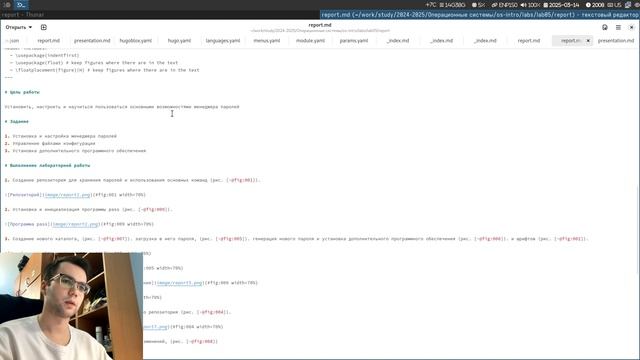Switch to the hugoblox.yaml tab
Viewport: 640px width, 360px height.
pyautogui.click(x=136, y=40)
